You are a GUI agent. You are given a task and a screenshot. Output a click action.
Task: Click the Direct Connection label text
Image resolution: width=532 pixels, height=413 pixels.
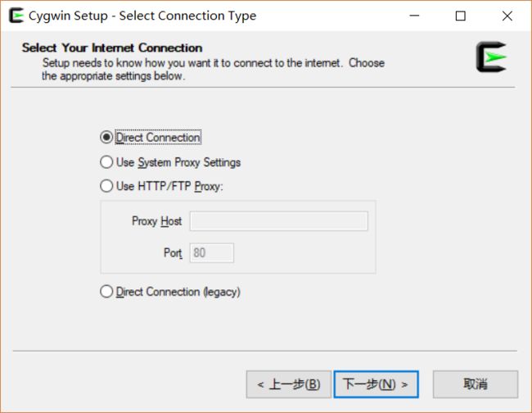click(x=158, y=138)
